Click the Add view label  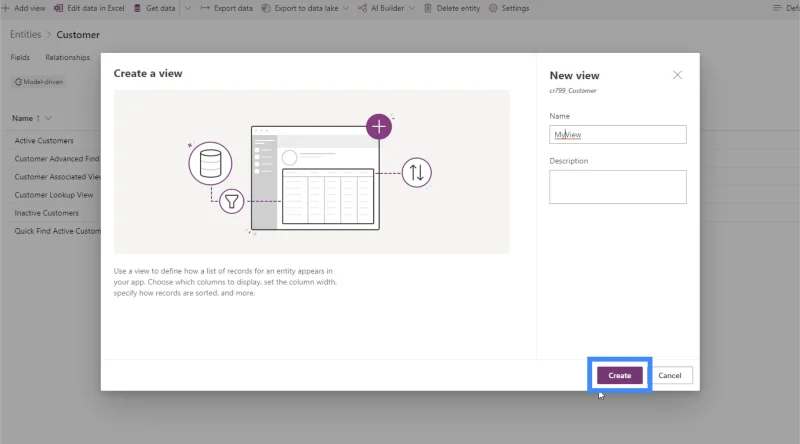pos(30,8)
